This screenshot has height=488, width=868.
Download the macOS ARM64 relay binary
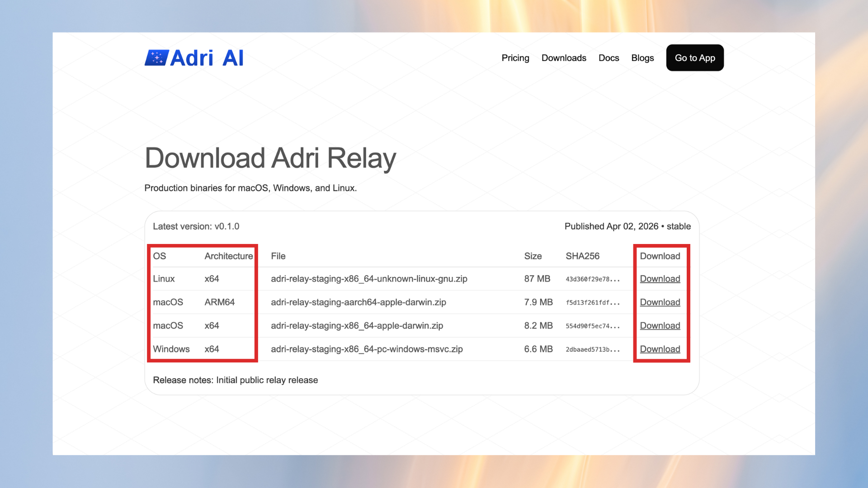[x=660, y=302]
